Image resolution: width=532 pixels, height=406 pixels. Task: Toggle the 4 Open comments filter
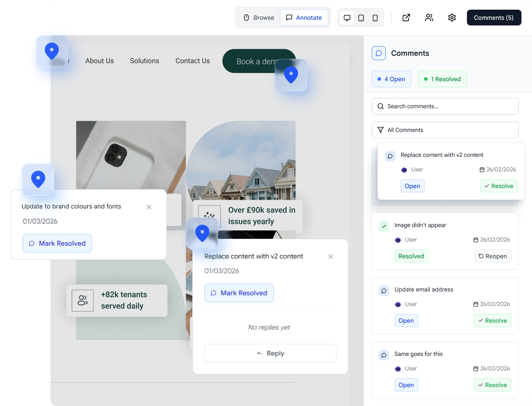pyautogui.click(x=391, y=79)
